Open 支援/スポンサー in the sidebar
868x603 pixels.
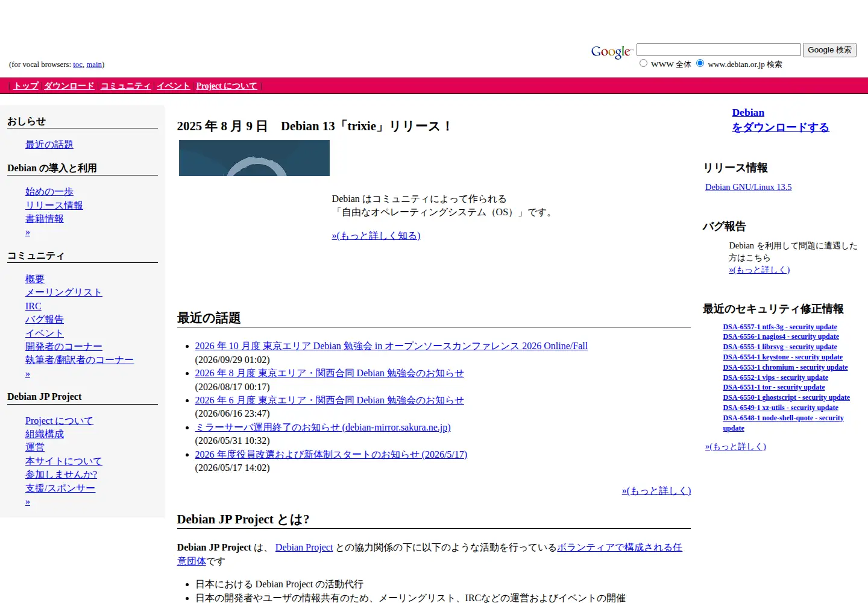(x=60, y=488)
